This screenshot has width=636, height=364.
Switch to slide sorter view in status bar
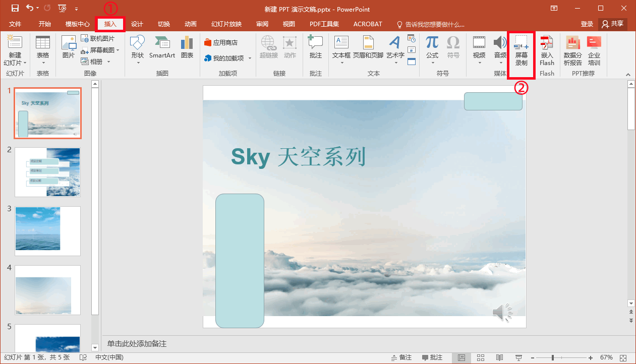pyautogui.click(x=481, y=357)
